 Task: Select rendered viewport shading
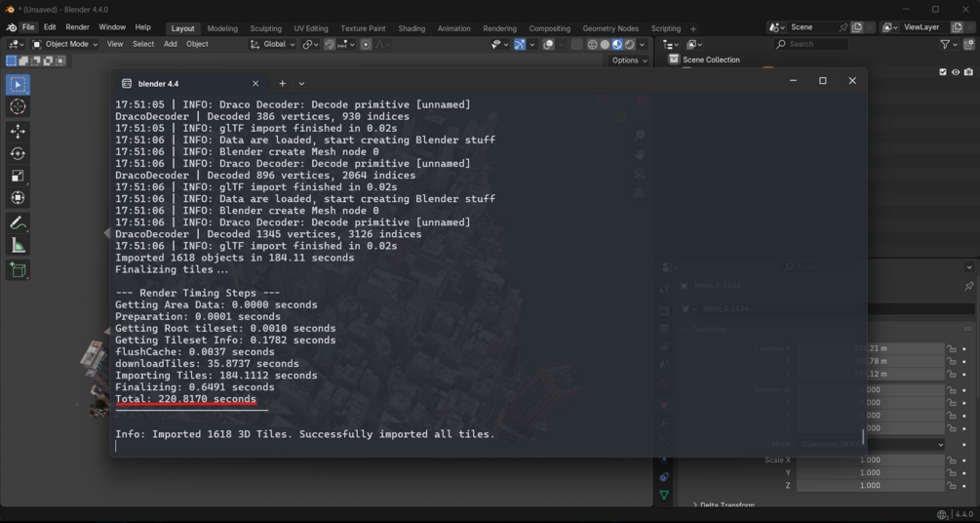(x=629, y=45)
